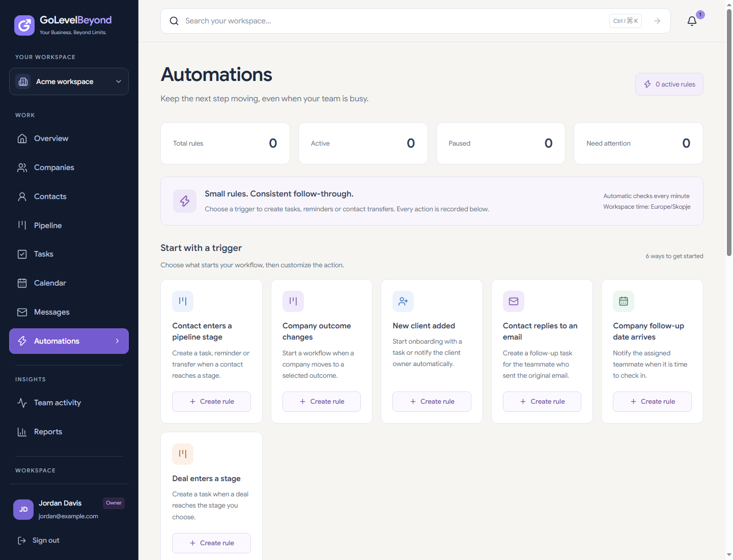Click the Calendar icon in sidebar
The height and width of the screenshot is (560, 733).
coord(22,283)
